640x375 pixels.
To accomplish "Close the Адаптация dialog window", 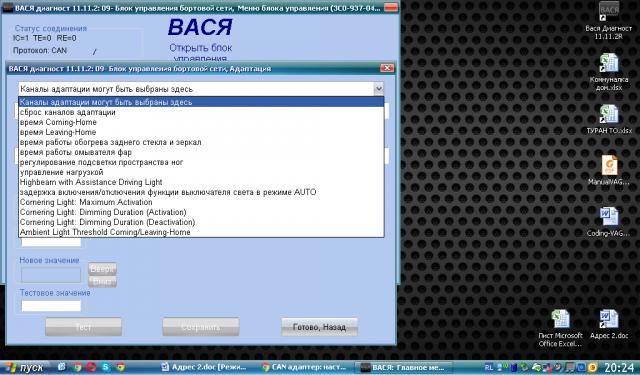I will click(387, 68).
